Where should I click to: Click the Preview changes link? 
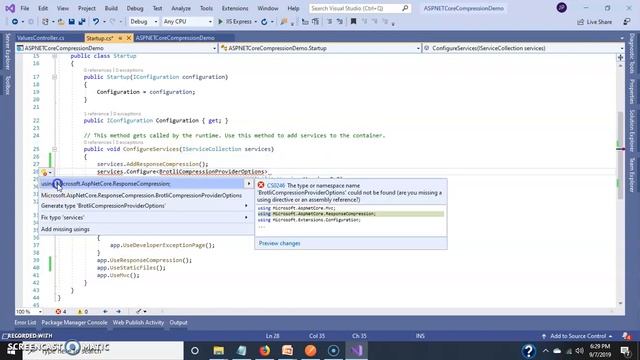coord(280,243)
